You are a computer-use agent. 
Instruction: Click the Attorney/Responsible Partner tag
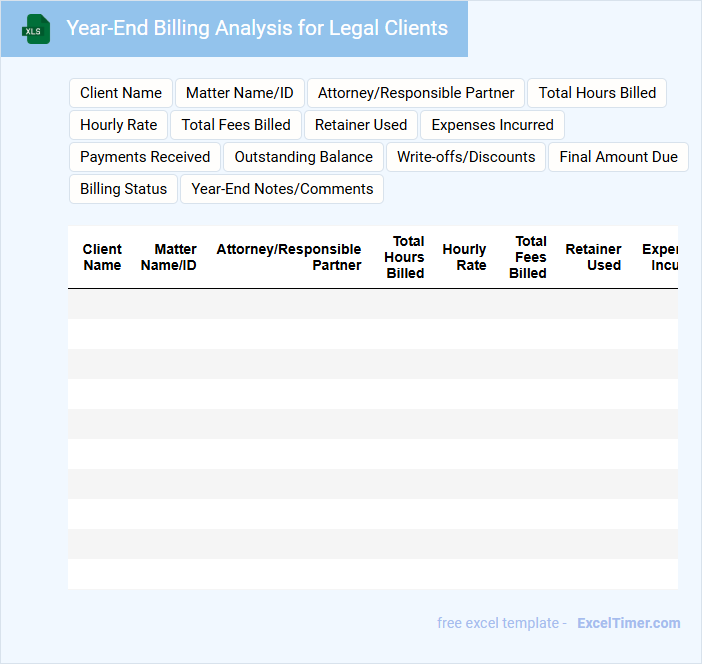click(x=416, y=93)
